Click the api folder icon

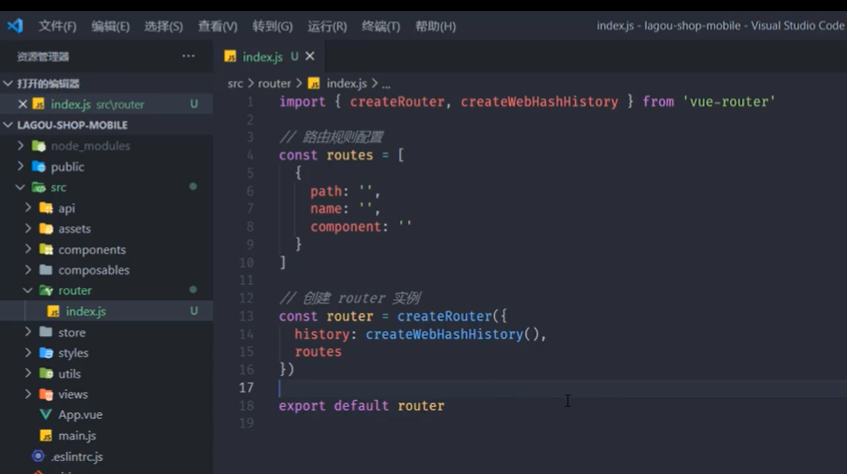click(x=46, y=208)
